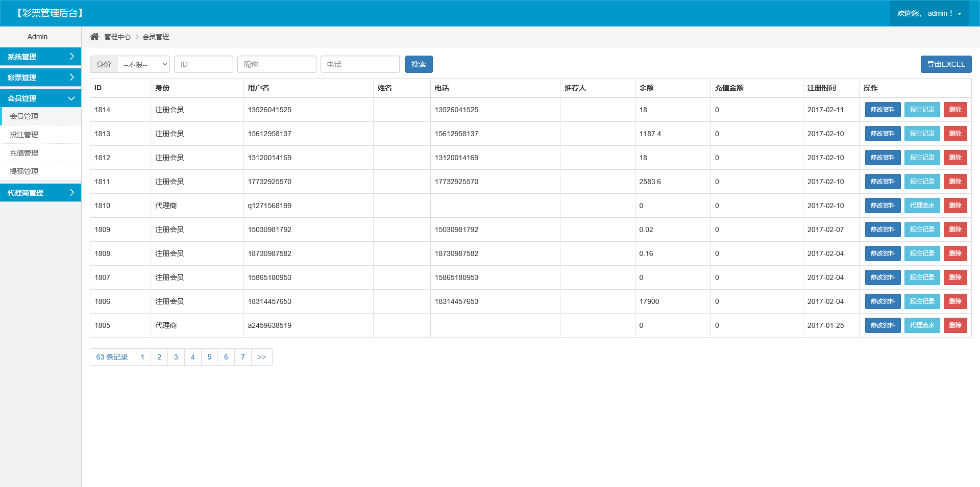The width and height of the screenshot is (980, 487).
Task: Delete agent 1810 with 删除
Action: 955,206
